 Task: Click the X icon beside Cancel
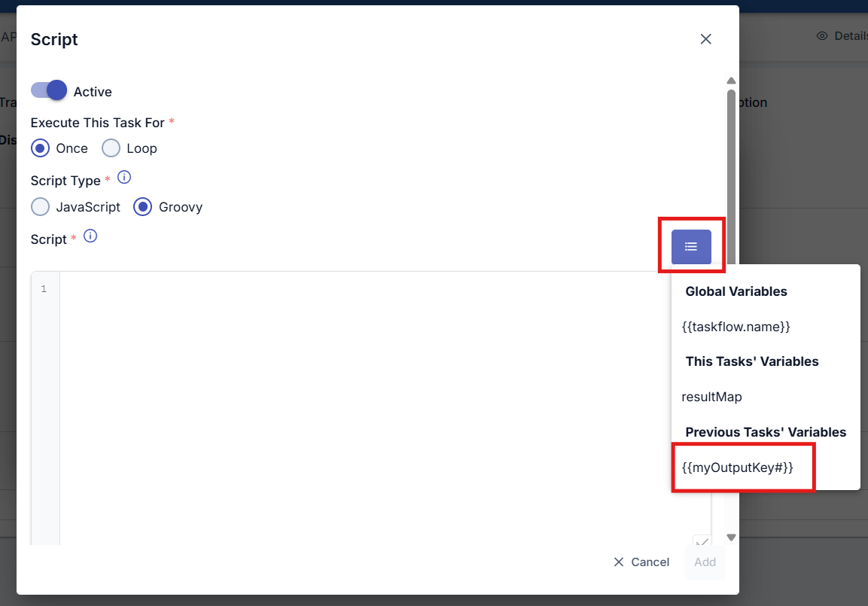618,562
